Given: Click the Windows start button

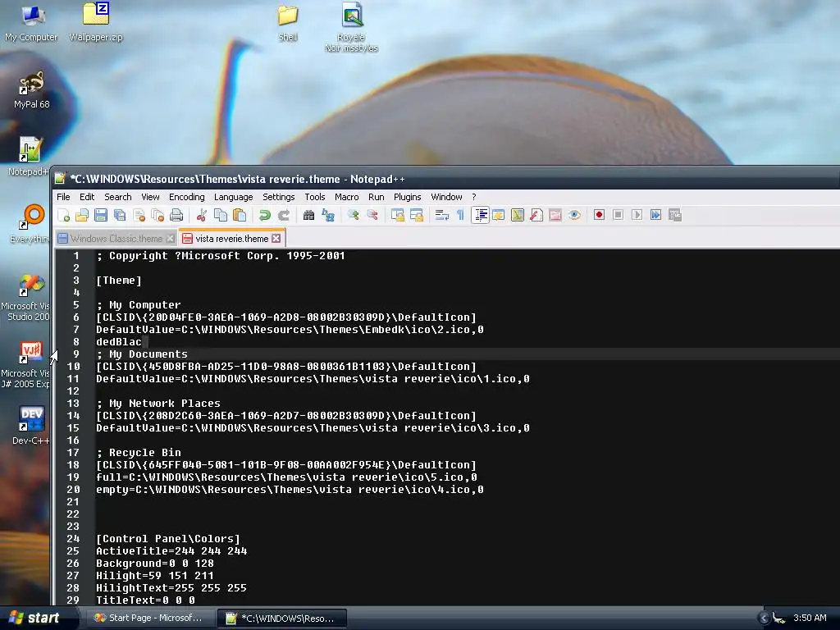Looking at the screenshot, I should point(35,618).
